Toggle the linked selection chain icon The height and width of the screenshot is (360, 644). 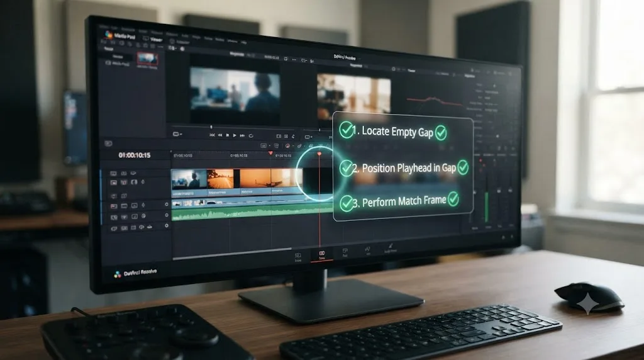(299, 146)
